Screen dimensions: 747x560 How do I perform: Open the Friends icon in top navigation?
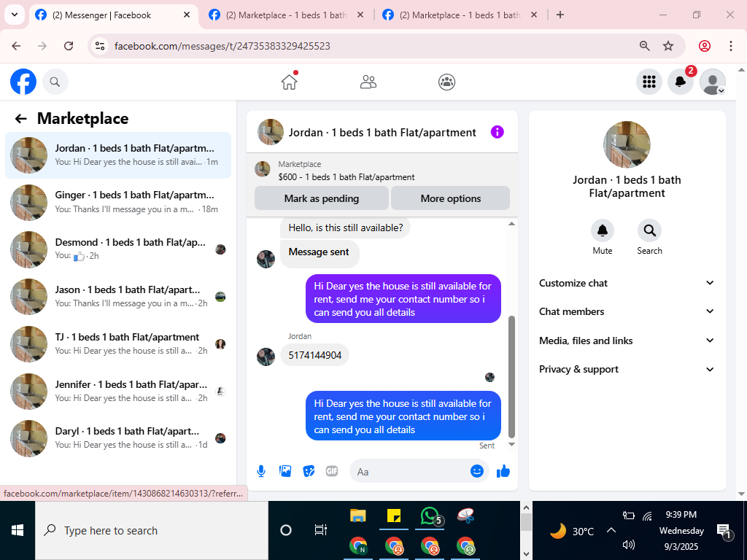pyautogui.click(x=368, y=82)
